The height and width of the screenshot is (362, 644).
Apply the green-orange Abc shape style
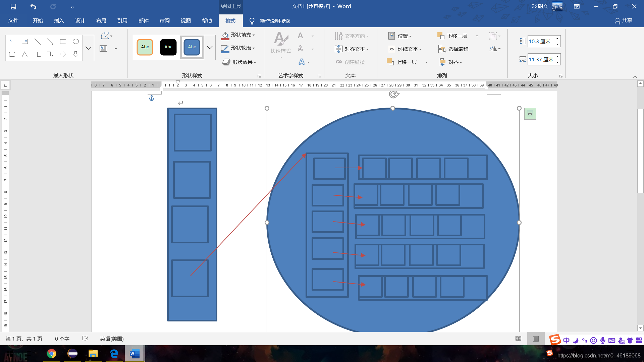click(x=145, y=47)
